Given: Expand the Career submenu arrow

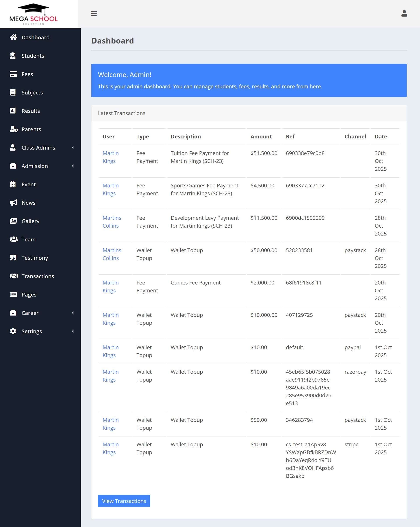Looking at the screenshot, I should coord(73,313).
